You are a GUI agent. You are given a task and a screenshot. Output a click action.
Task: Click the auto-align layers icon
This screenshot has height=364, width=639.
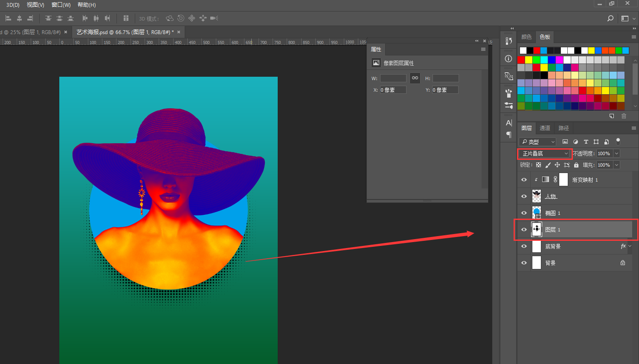(x=126, y=18)
